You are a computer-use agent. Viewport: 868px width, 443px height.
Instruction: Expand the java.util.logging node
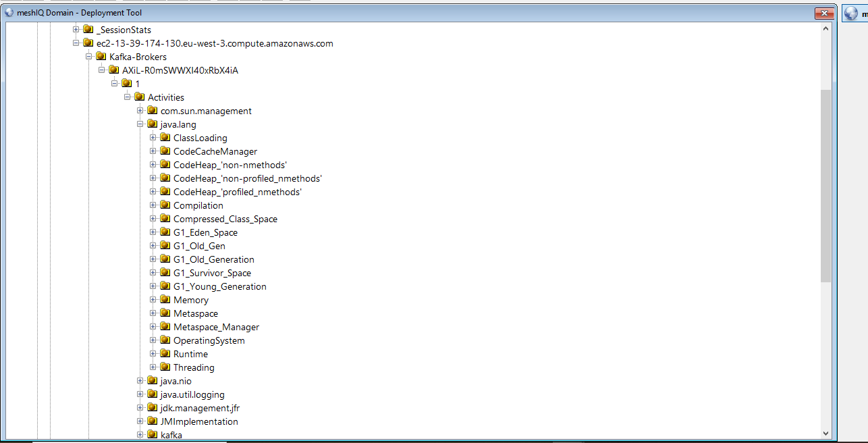click(x=140, y=394)
